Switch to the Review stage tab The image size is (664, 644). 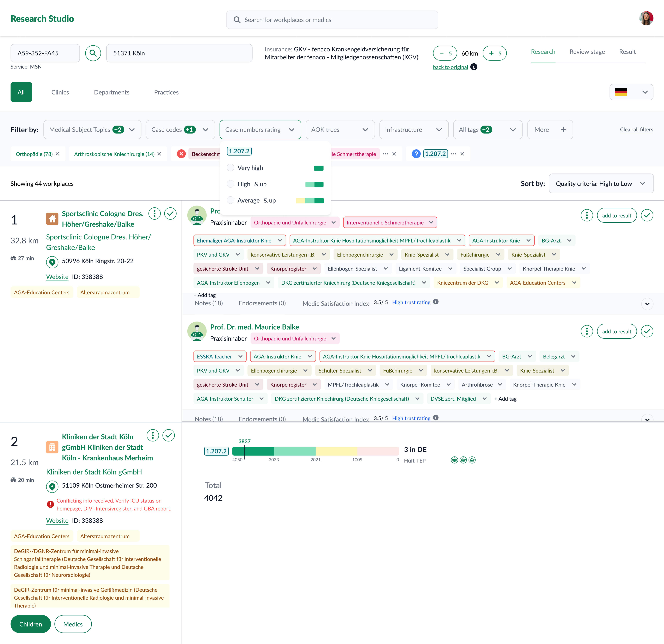tap(587, 52)
